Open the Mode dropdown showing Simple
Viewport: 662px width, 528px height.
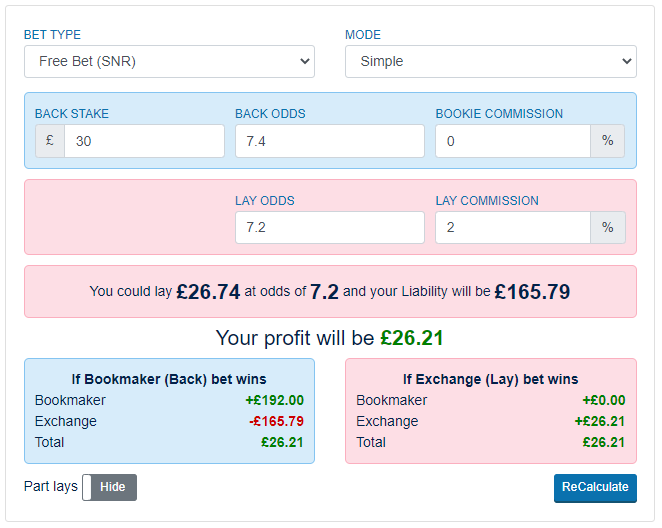pyautogui.click(x=491, y=62)
